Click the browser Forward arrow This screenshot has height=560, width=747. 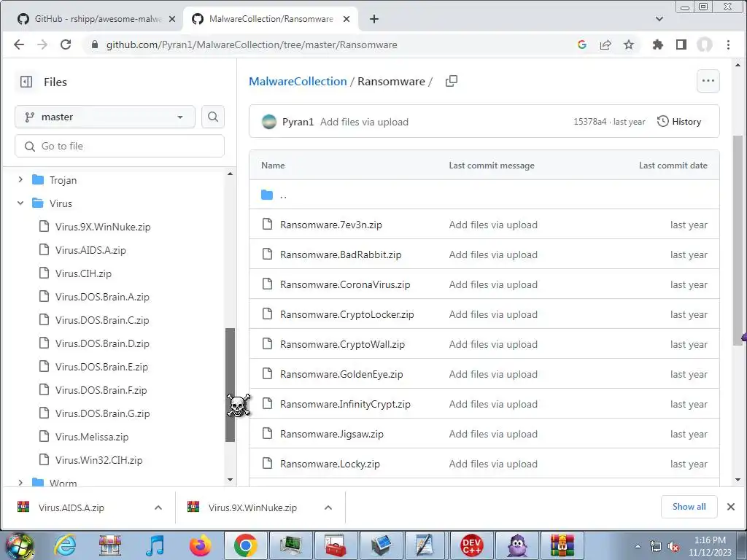click(42, 44)
